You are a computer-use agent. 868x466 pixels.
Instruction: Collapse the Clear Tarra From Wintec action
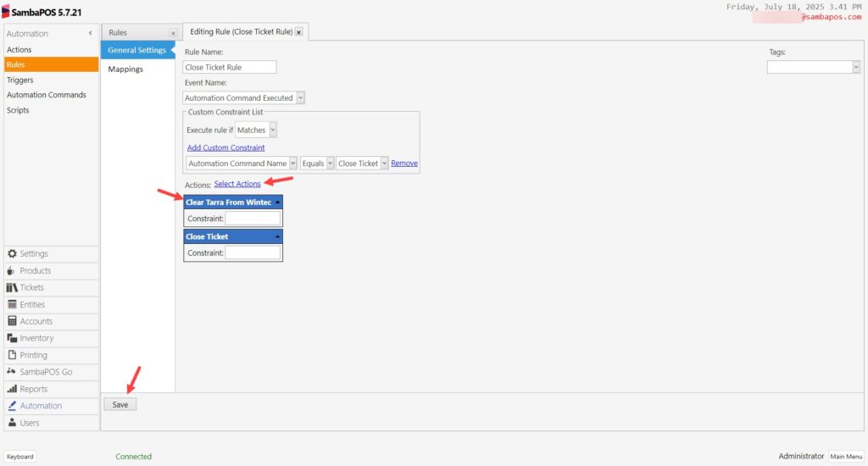(x=277, y=202)
